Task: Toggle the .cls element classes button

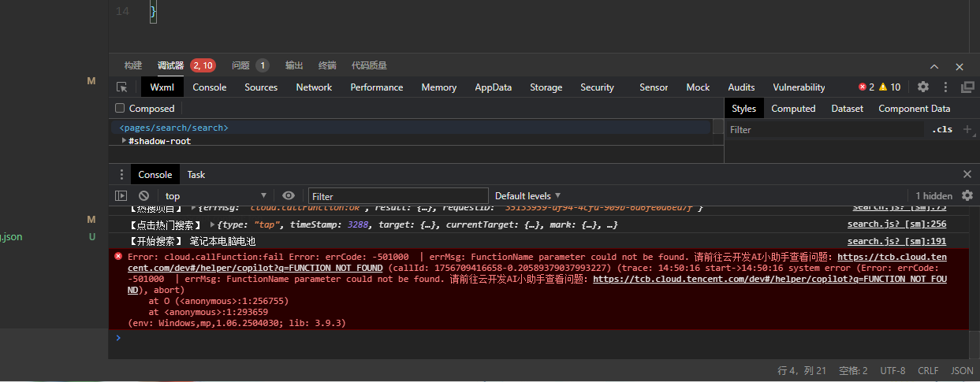Action: click(941, 129)
